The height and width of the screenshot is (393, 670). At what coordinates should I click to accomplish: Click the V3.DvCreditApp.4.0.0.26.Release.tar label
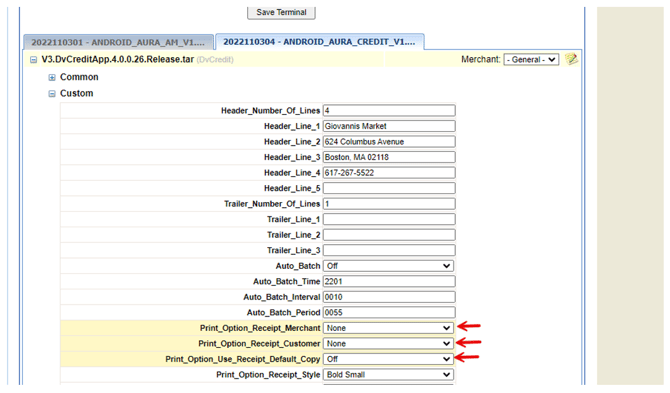click(118, 59)
